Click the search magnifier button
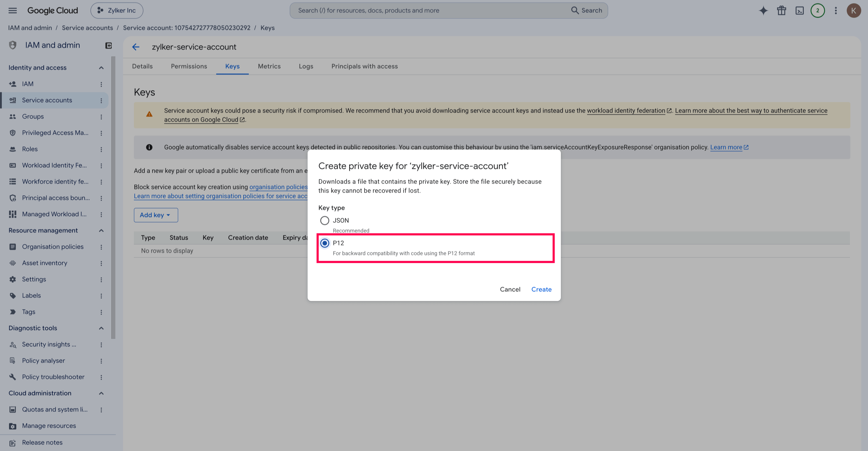This screenshot has height=451, width=868. tap(586, 10)
